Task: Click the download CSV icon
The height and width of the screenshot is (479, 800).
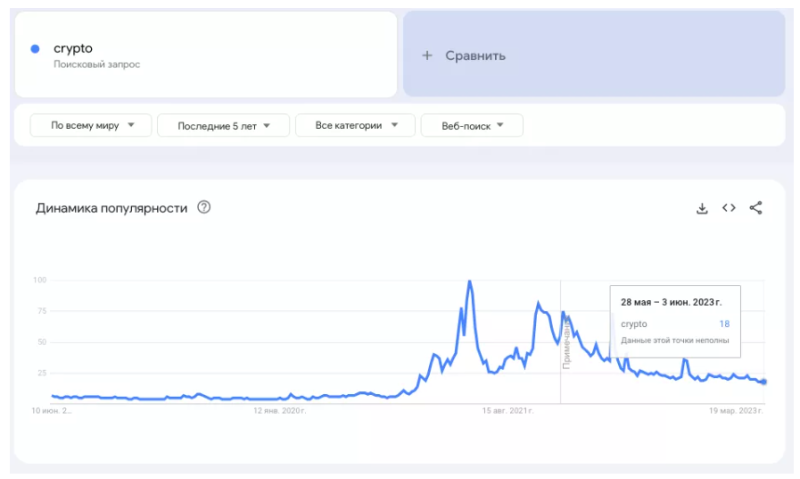Action: click(x=702, y=208)
